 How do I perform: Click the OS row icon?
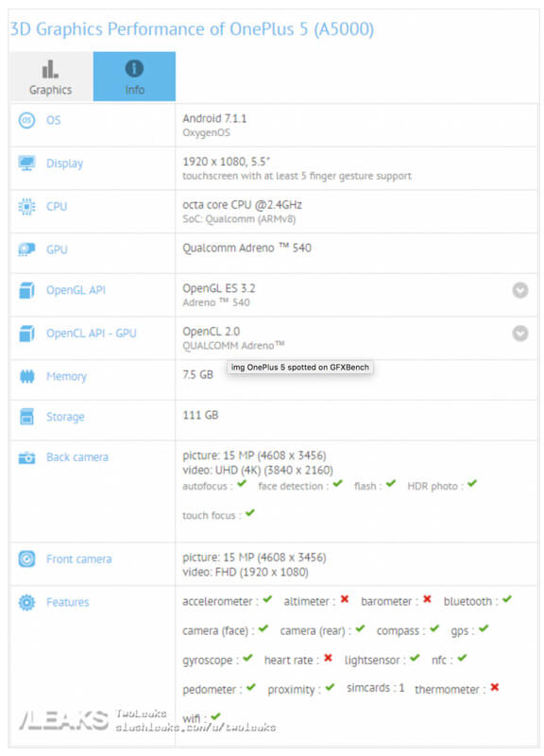pyautogui.click(x=26, y=120)
